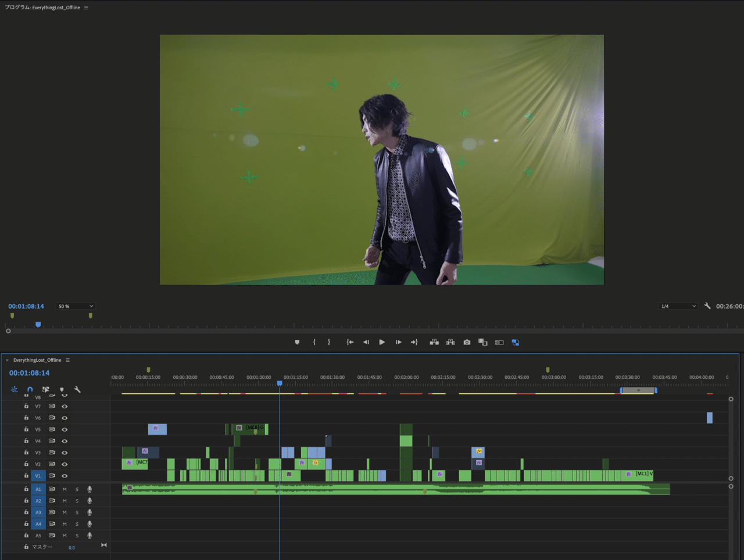The image size is (744, 560).
Task: Toggle Linked Selection in timeline
Action: tap(46, 390)
